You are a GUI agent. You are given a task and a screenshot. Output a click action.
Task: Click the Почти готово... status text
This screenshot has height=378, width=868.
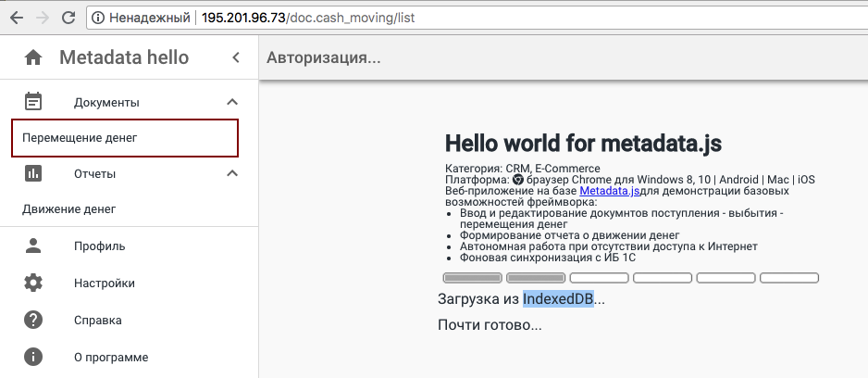tap(490, 325)
